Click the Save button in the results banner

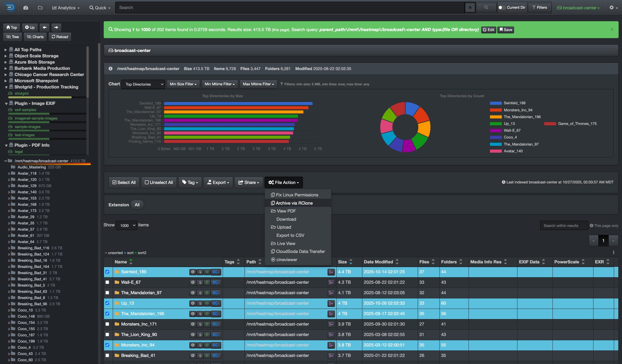pyautogui.click(x=506, y=30)
